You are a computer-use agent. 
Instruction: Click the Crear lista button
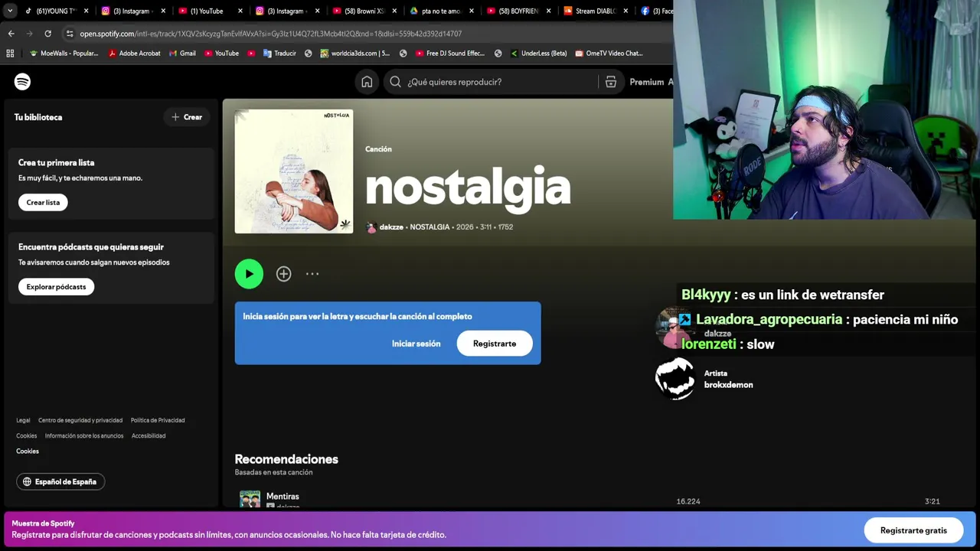pyautogui.click(x=43, y=202)
